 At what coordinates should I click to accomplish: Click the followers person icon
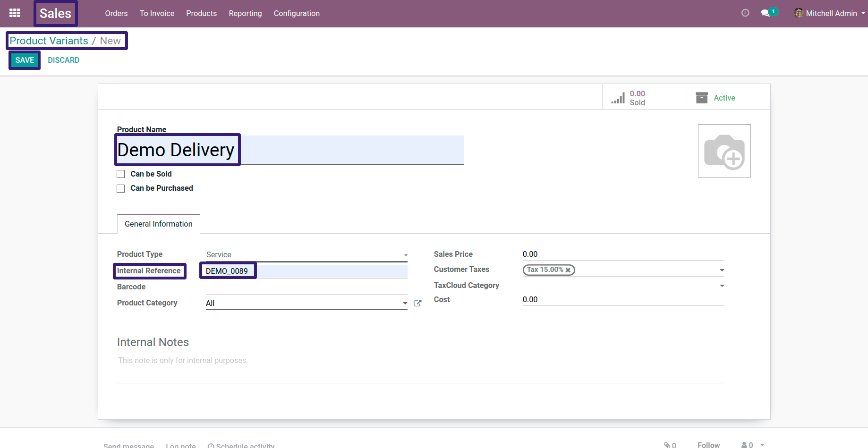[744, 445]
